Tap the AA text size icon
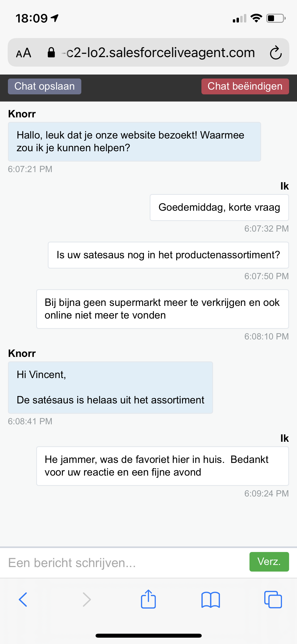 click(23, 52)
